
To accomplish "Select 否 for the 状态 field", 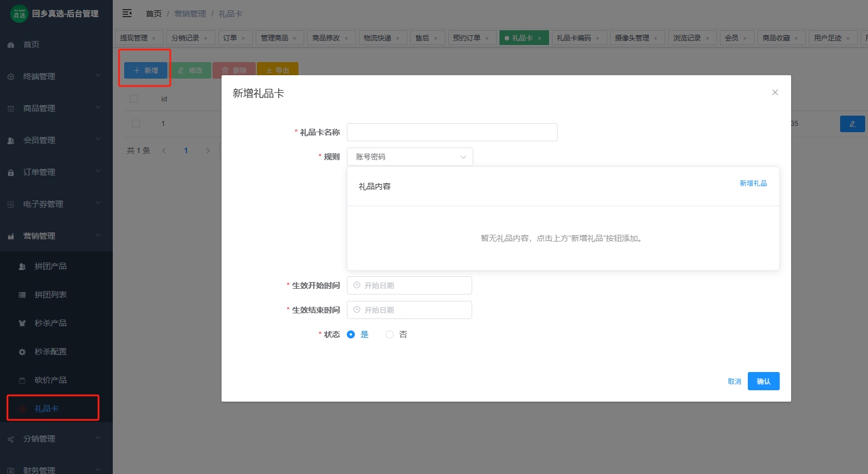I will pyautogui.click(x=390, y=334).
